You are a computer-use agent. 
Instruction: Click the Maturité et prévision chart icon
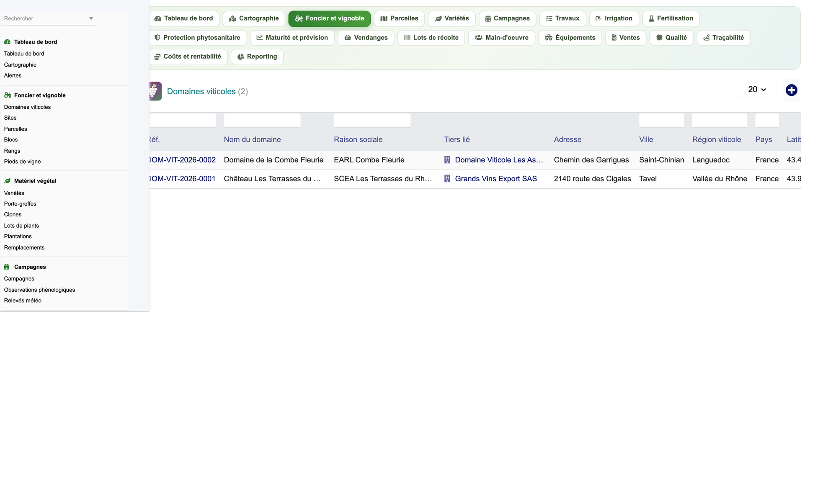tap(260, 38)
